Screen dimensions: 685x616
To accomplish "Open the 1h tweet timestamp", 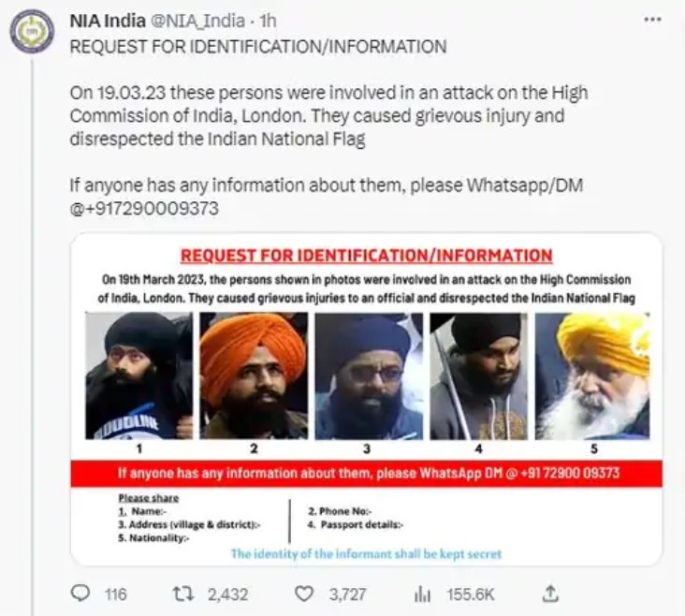I will 268,21.
